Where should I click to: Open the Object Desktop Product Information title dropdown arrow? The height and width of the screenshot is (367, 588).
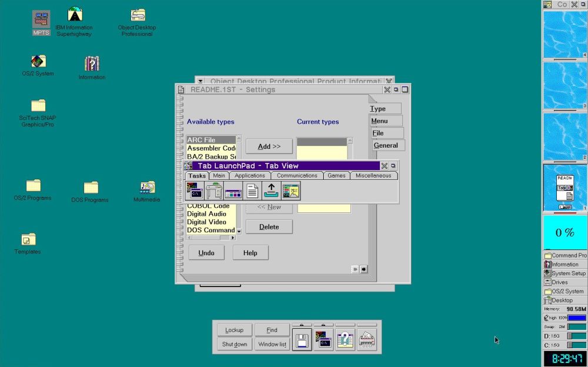point(201,81)
